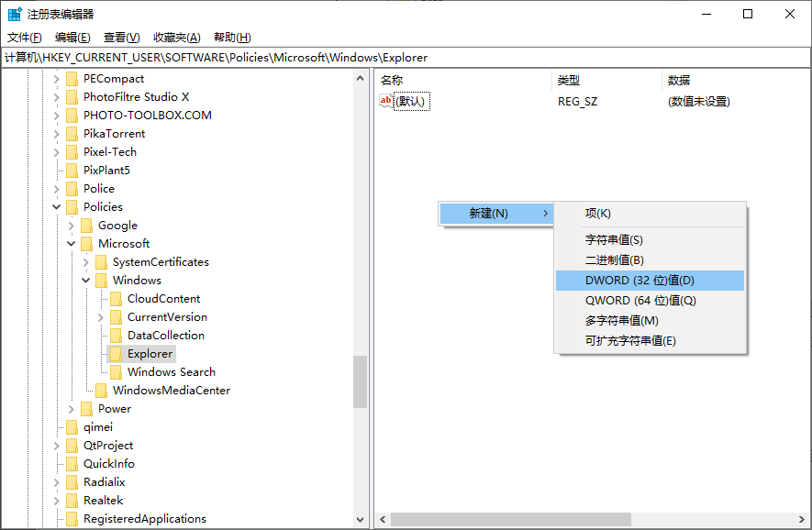This screenshot has height=530, width=812.
Task: Click the Registry Editor app icon in title bar
Action: (15, 14)
